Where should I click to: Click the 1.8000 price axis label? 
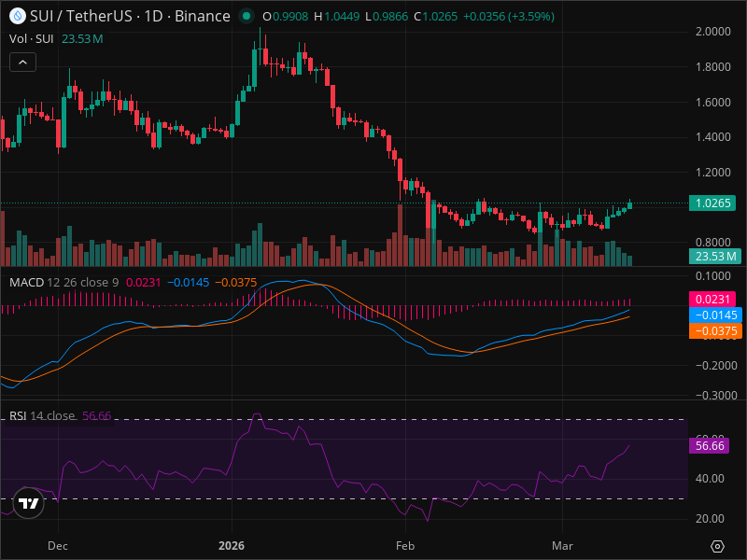pos(712,66)
